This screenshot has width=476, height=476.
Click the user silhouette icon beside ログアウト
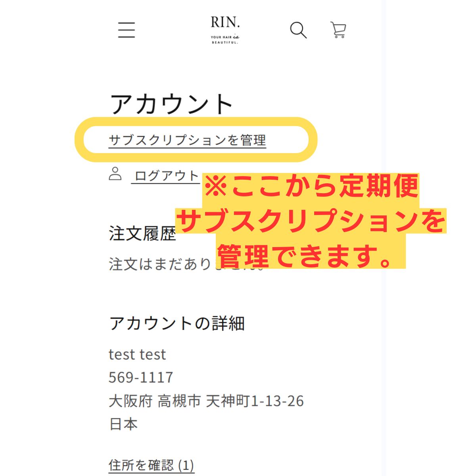pyautogui.click(x=115, y=174)
